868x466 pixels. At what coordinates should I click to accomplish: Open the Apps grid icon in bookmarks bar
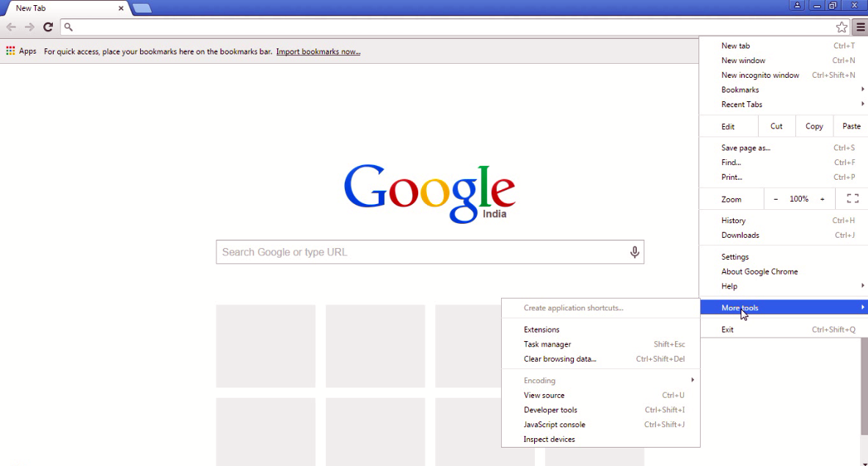pyautogui.click(x=10, y=51)
